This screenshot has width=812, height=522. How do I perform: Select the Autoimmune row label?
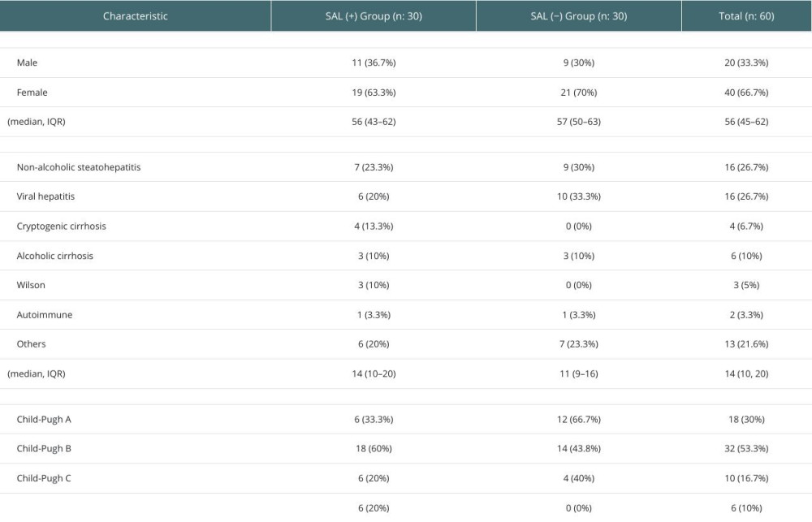coord(45,315)
